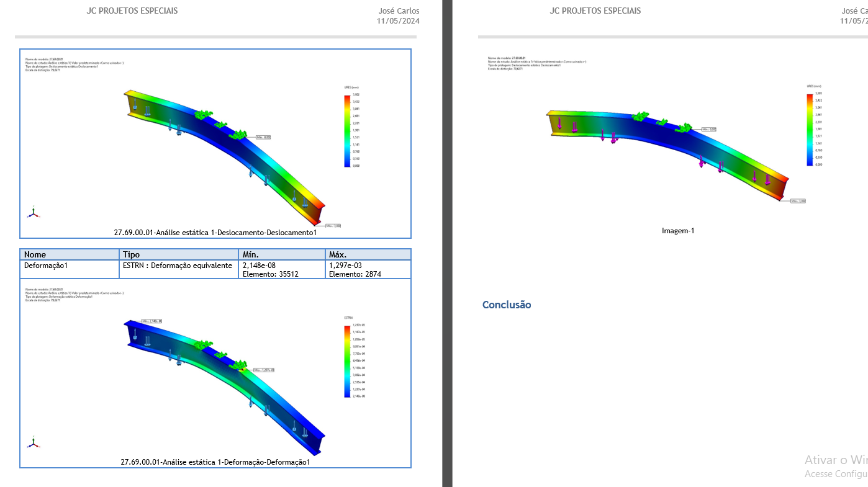Click caption '27.69.00.01-Análise estática 1-Deformação-Deformação1'
The height and width of the screenshot is (487, 868).
coord(215,462)
